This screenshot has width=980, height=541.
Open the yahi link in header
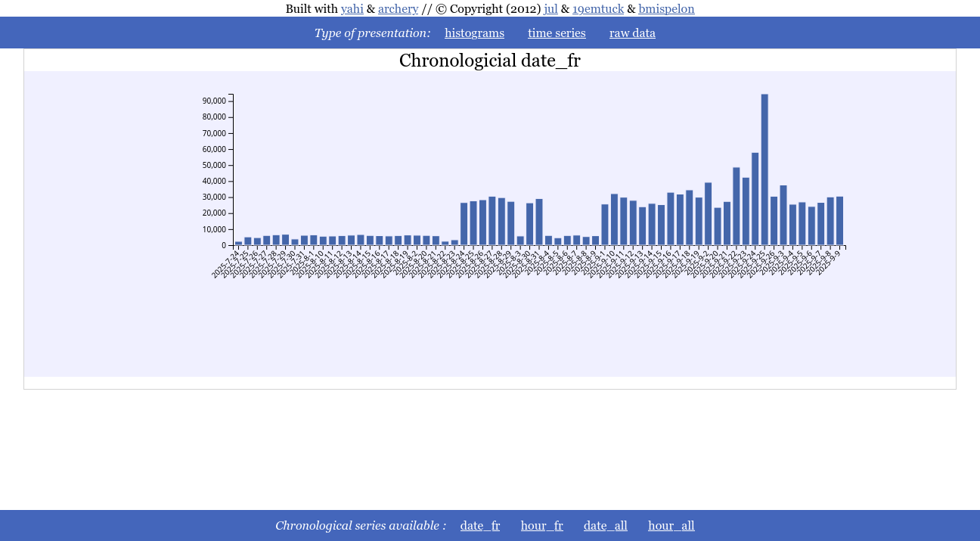coord(352,9)
